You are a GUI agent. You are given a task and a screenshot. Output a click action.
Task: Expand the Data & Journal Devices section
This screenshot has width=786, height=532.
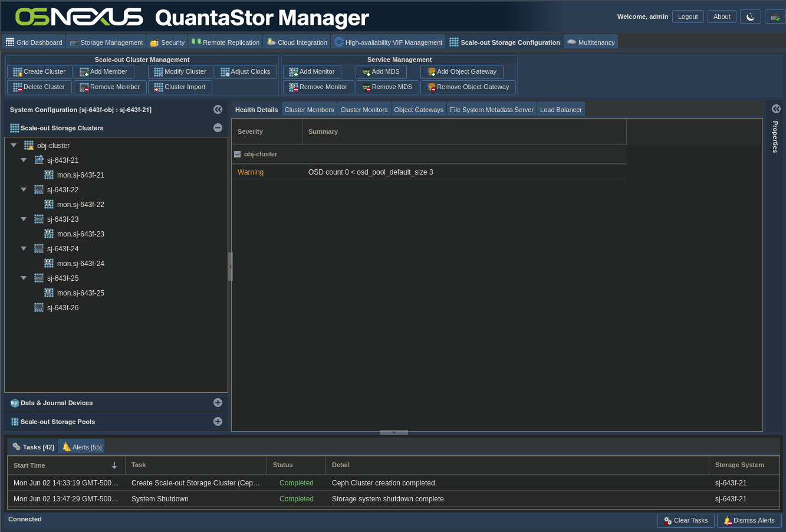pos(218,403)
